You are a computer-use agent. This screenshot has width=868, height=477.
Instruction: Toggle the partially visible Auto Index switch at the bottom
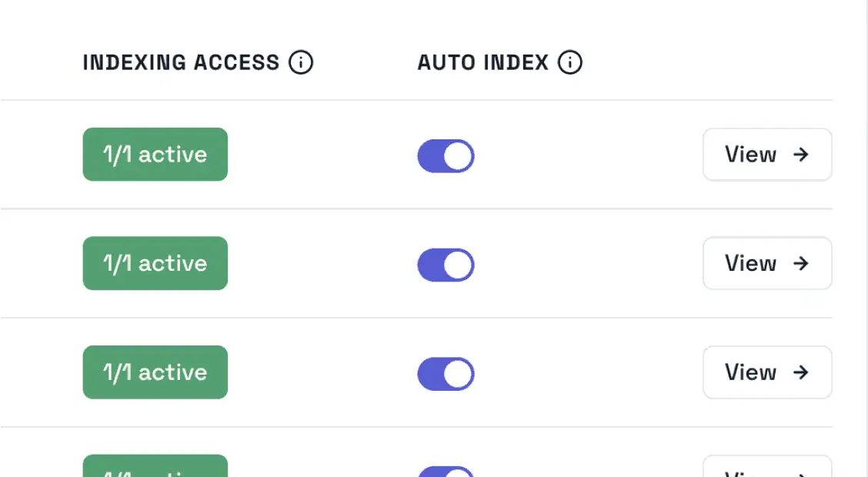[x=446, y=471]
